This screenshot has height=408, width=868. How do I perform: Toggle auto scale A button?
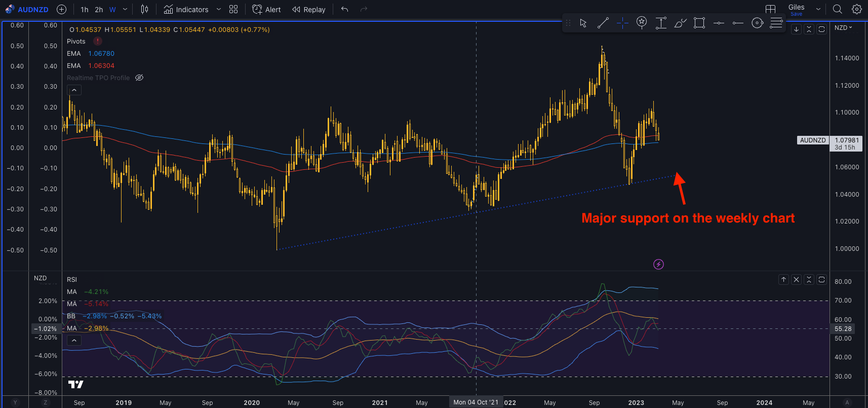[847, 402]
